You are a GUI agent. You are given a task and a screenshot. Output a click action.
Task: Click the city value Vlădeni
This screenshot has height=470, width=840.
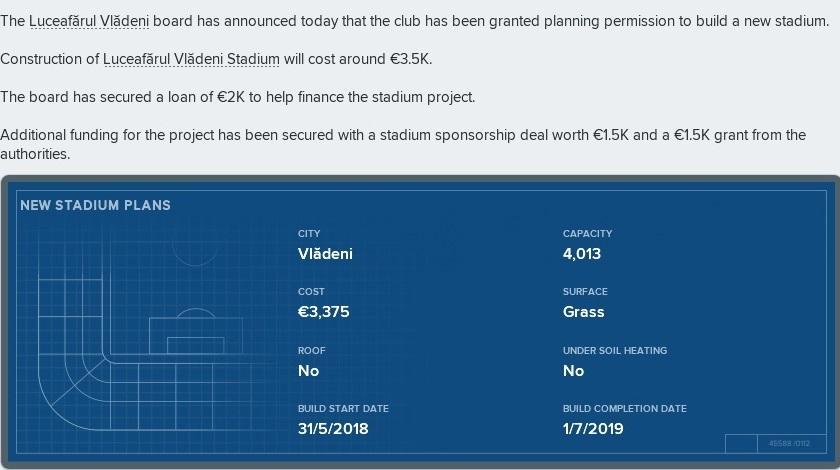coord(325,254)
